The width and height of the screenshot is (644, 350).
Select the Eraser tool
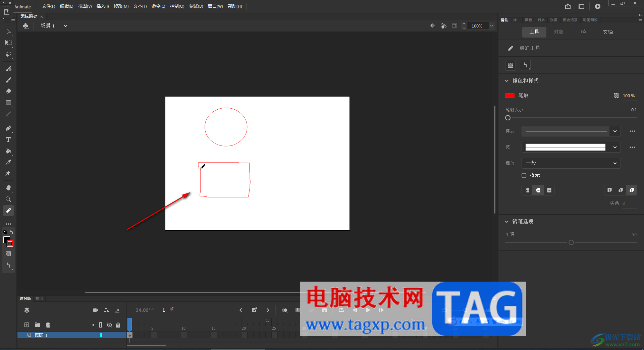tap(8, 91)
